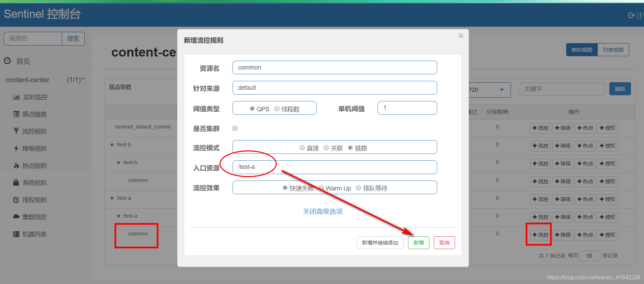Viewport: 644px width, 284px height.
Task: Click the 入口资源 input field
Action: pyautogui.click(x=335, y=167)
